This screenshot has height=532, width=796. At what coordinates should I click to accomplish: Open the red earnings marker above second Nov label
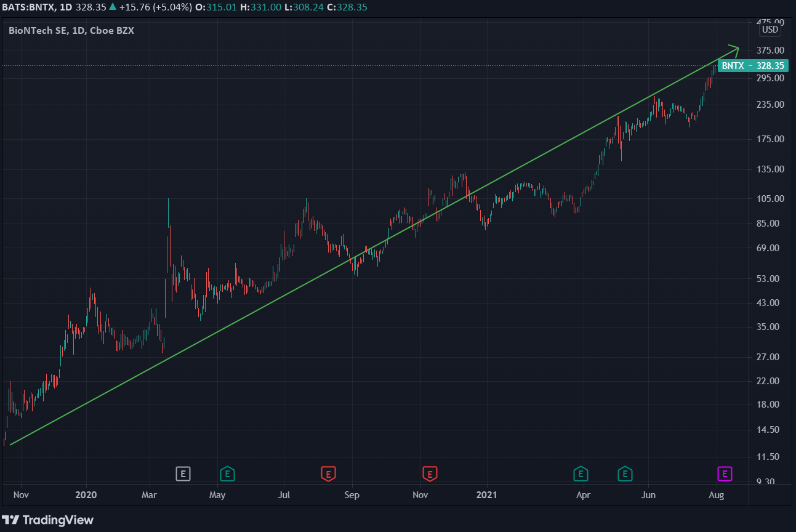(x=429, y=474)
